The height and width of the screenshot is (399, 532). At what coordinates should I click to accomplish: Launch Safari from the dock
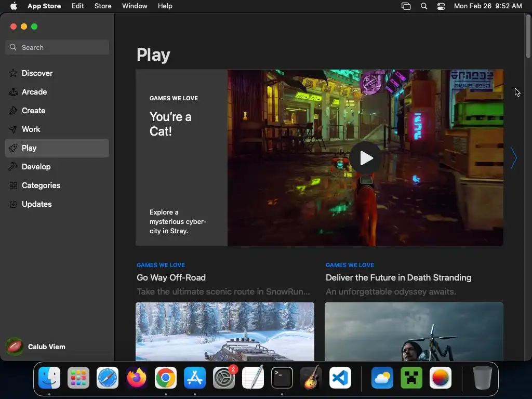pyautogui.click(x=108, y=377)
